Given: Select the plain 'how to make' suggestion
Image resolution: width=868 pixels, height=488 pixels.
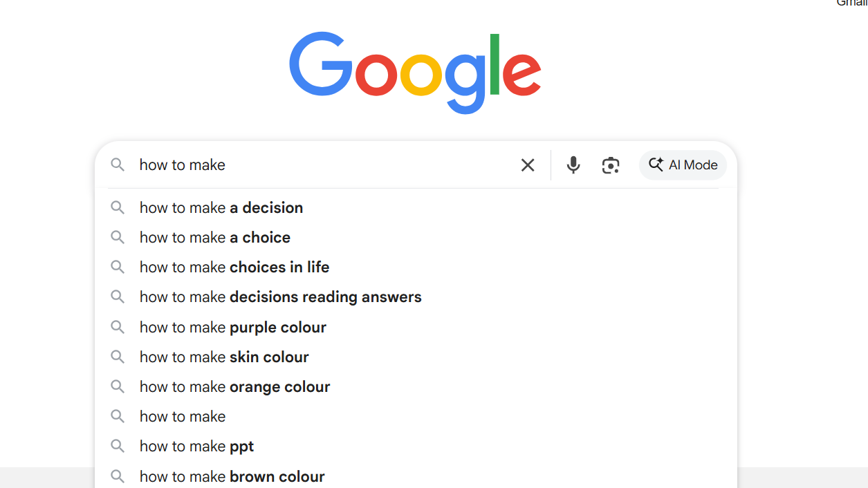Looking at the screenshot, I should pos(183,416).
